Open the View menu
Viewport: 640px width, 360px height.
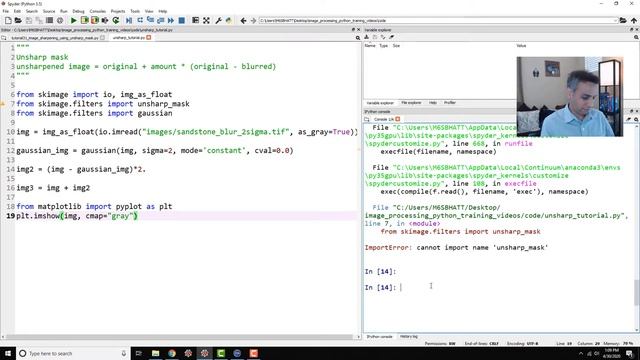click(149, 11)
